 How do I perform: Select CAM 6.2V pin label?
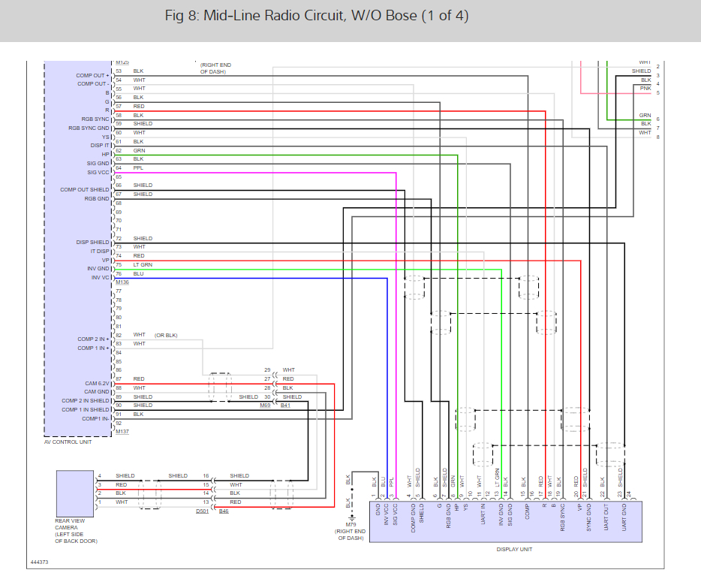click(97, 383)
